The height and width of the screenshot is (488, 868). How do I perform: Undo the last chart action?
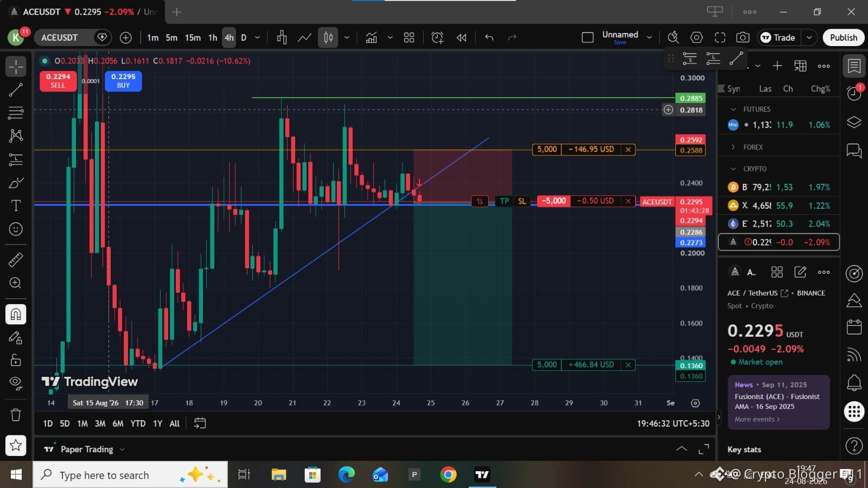tap(489, 37)
